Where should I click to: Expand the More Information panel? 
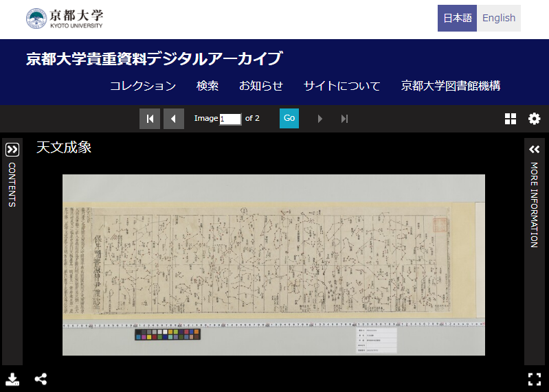pyautogui.click(x=535, y=150)
